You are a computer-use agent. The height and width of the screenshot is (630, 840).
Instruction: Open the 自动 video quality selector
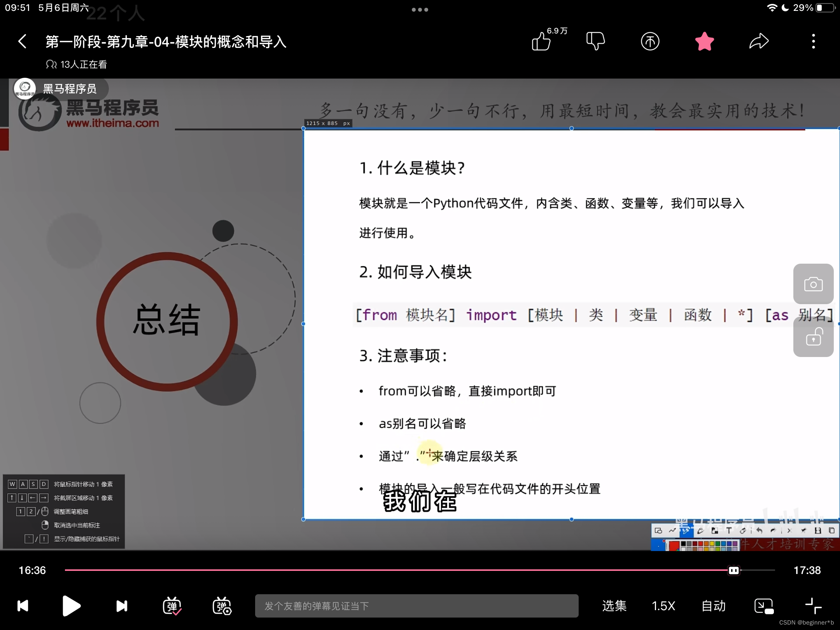pyautogui.click(x=714, y=606)
